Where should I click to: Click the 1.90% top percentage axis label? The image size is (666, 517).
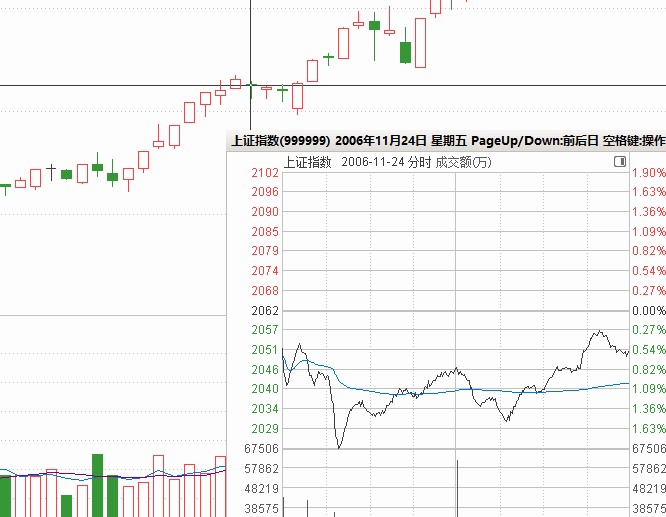pyautogui.click(x=648, y=173)
